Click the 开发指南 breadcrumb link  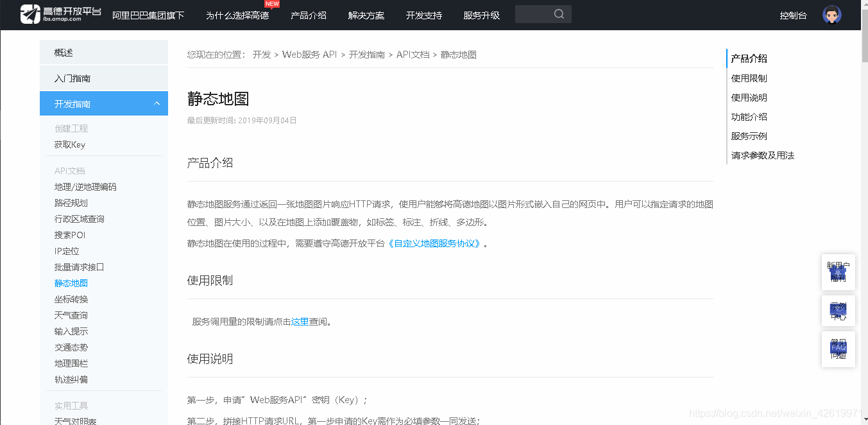(x=367, y=55)
